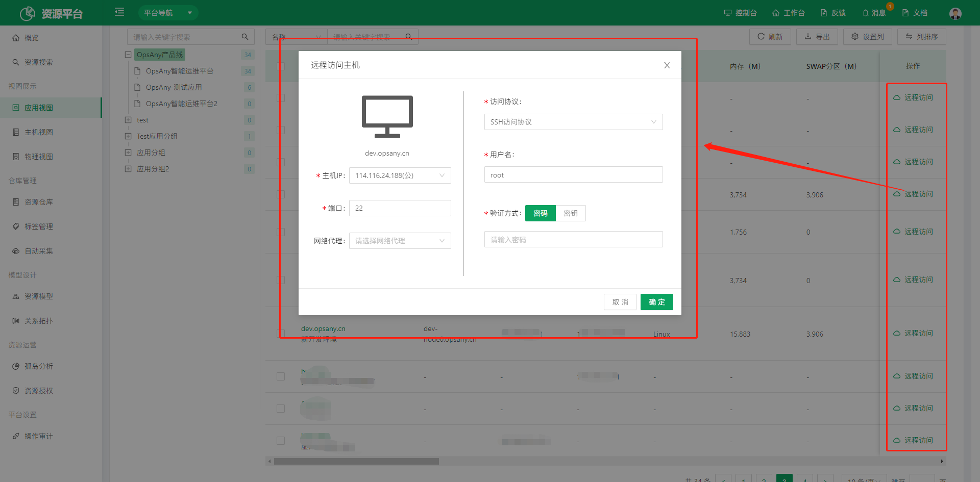
Task: Click the 设置列 button
Action: point(868,37)
